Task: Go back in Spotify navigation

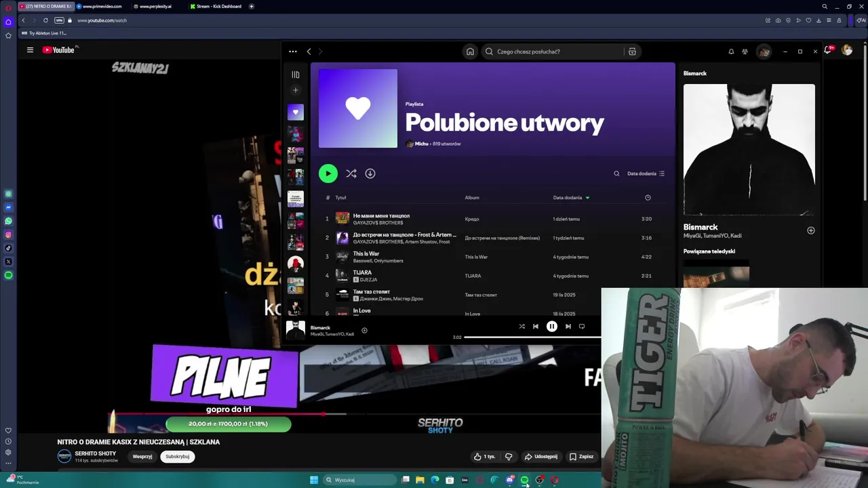Action: tap(309, 52)
